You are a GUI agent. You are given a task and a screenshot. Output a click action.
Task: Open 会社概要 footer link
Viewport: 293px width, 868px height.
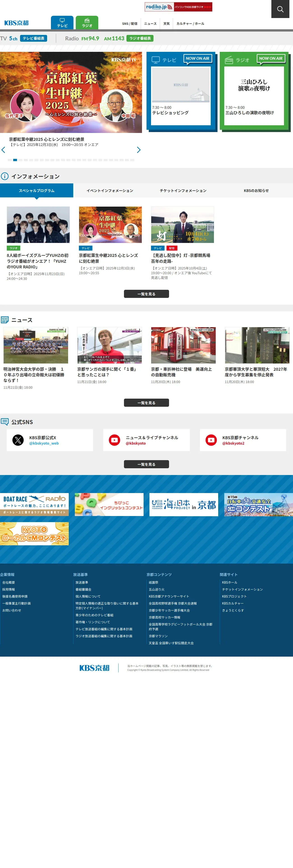pyautogui.click(x=8, y=582)
